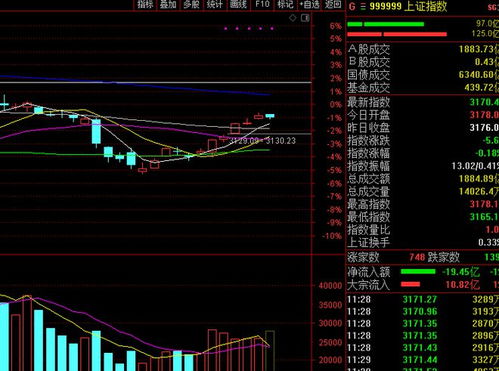The image size is (499, 371).
Task: Select the 国债成交 row
Action: [x=423, y=75]
